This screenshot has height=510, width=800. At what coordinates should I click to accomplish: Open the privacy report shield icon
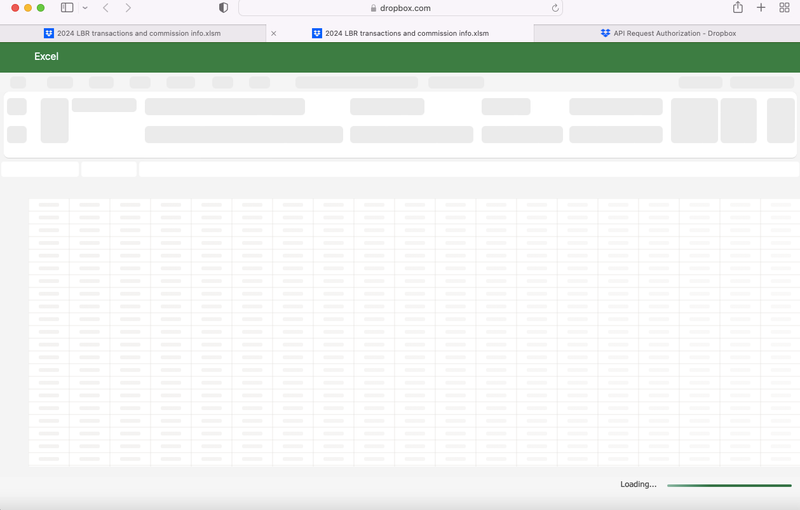point(223,8)
